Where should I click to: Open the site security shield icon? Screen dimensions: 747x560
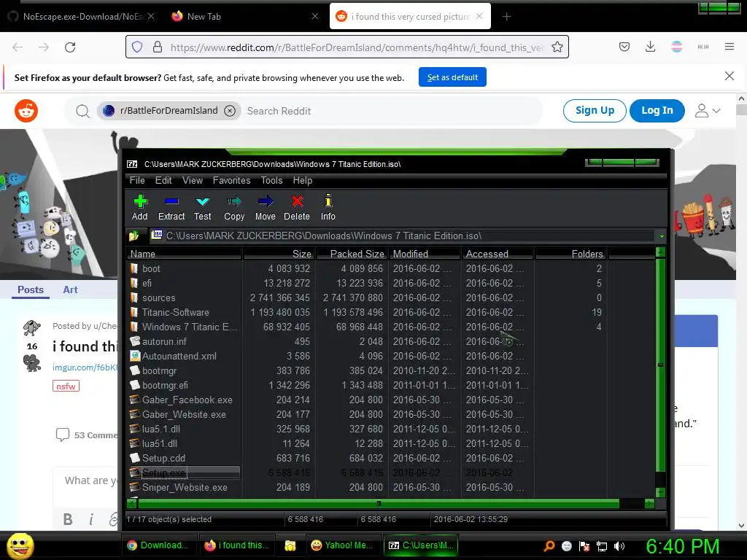click(x=137, y=47)
